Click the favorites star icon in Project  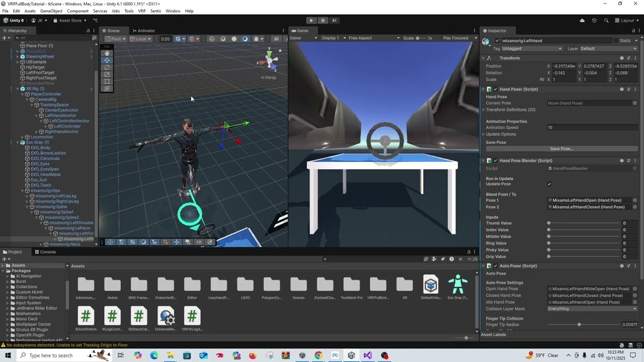click(x=460, y=259)
